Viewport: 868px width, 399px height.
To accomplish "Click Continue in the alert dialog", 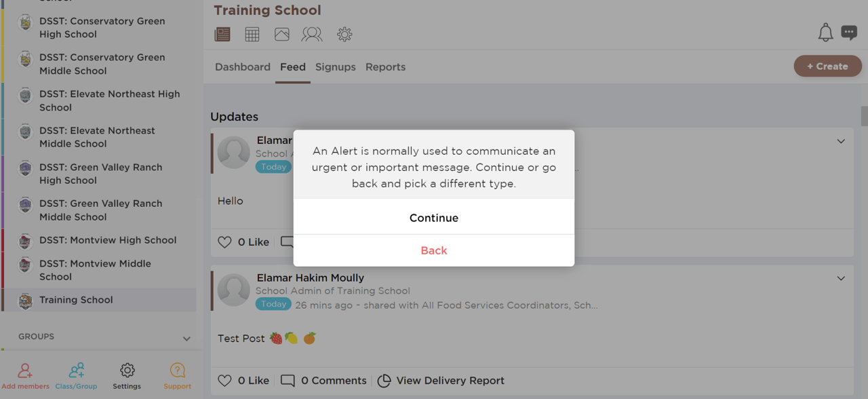I will tap(434, 218).
